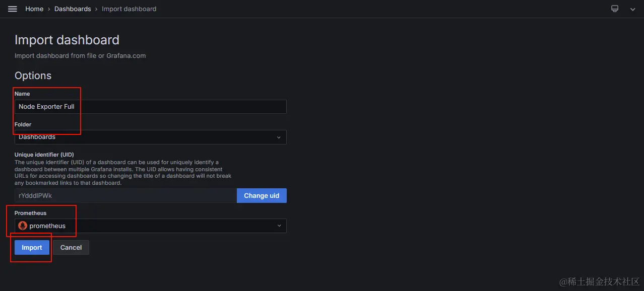The image size is (644, 291).
Task: Click the Options heading
Action: tap(33, 76)
